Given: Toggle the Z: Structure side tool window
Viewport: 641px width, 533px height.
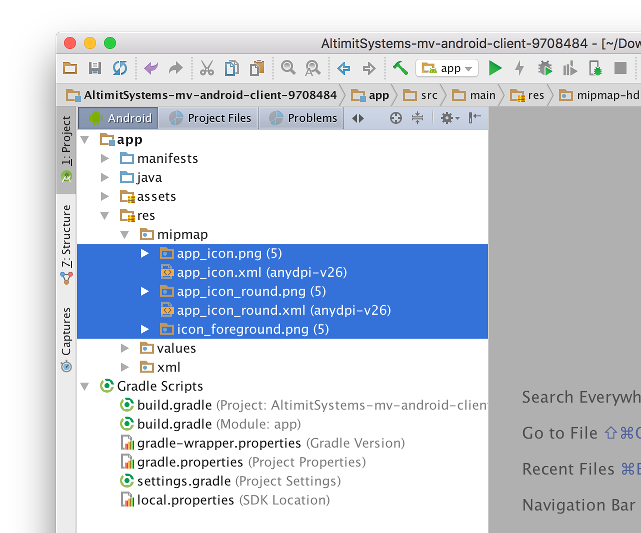Looking at the screenshot, I should [x=66, y=244].
